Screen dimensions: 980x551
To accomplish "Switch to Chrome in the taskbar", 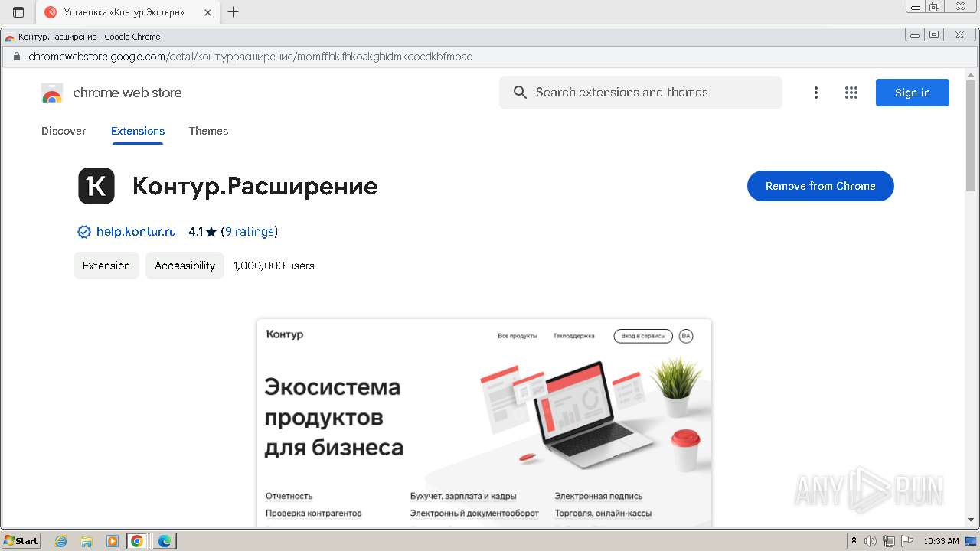I will pos(137,541).
